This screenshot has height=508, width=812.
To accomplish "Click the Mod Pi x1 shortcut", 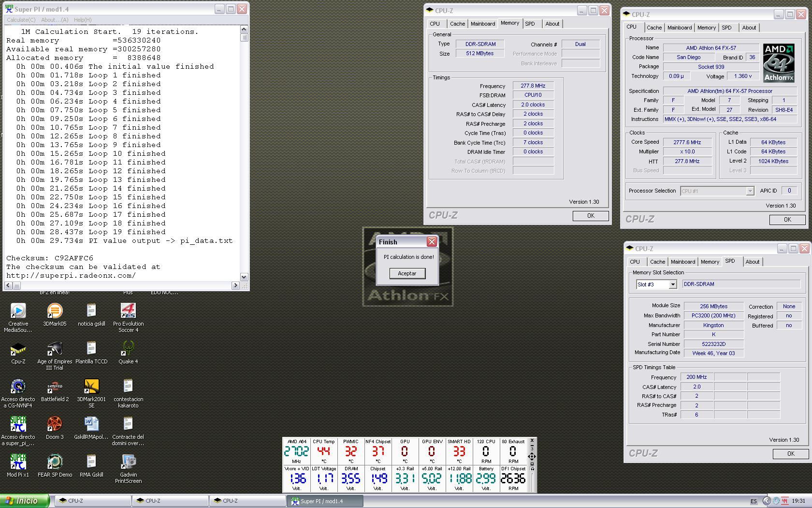I will [x=18, y=462].
